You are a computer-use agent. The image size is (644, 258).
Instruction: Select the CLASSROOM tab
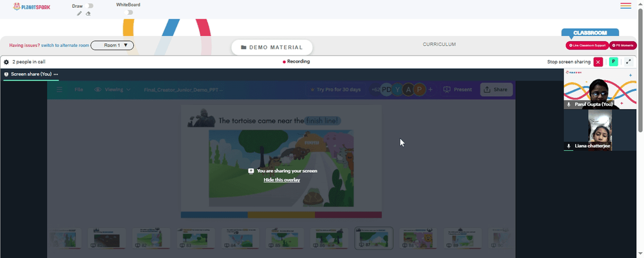click(x=590, y=32)
